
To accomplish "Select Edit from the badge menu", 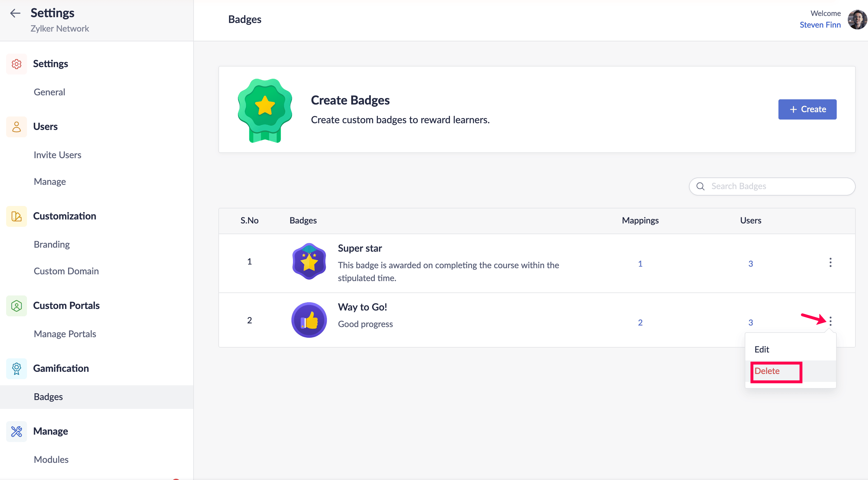I will click(x=762, y=349).
